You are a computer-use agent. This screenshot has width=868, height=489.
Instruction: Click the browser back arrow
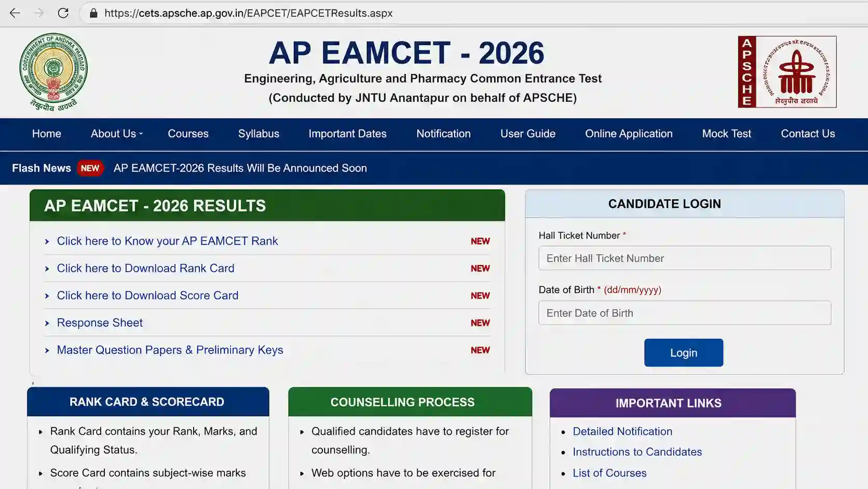pyautogui.click(x=15, y=13)
